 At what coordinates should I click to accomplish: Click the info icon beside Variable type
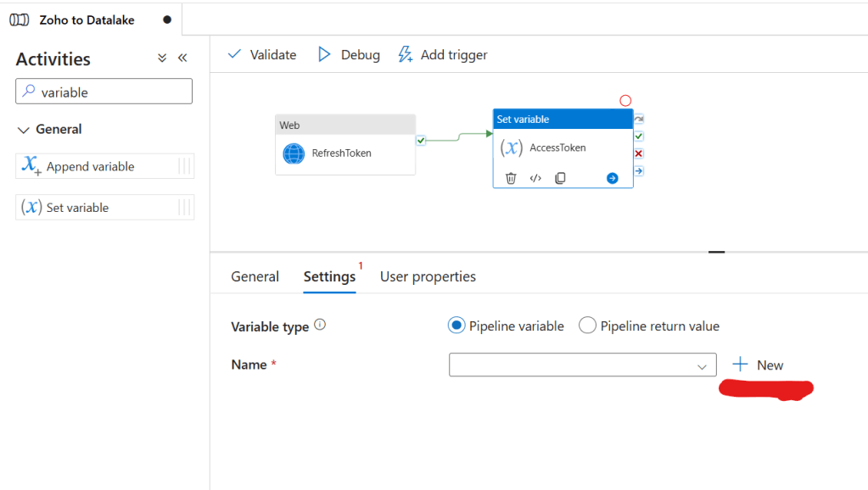320,326
